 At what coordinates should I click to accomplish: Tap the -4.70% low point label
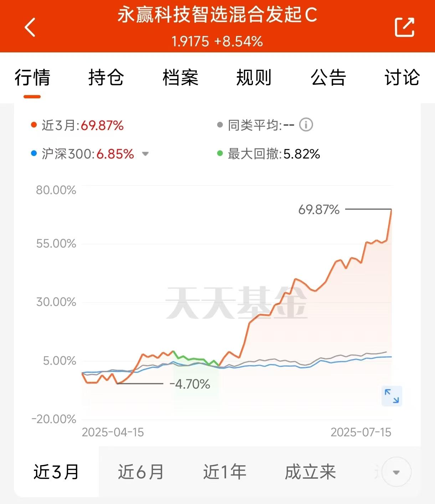point(190,384)
